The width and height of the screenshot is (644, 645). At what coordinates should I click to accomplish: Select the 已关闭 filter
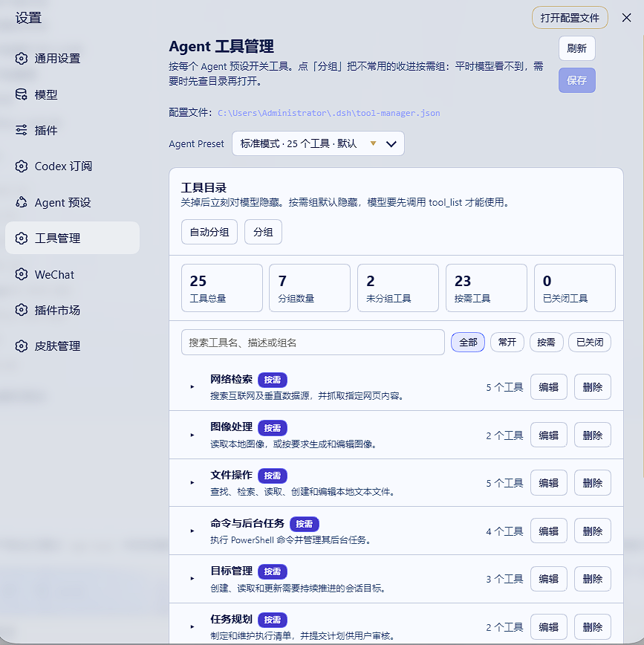pos(590,343)
